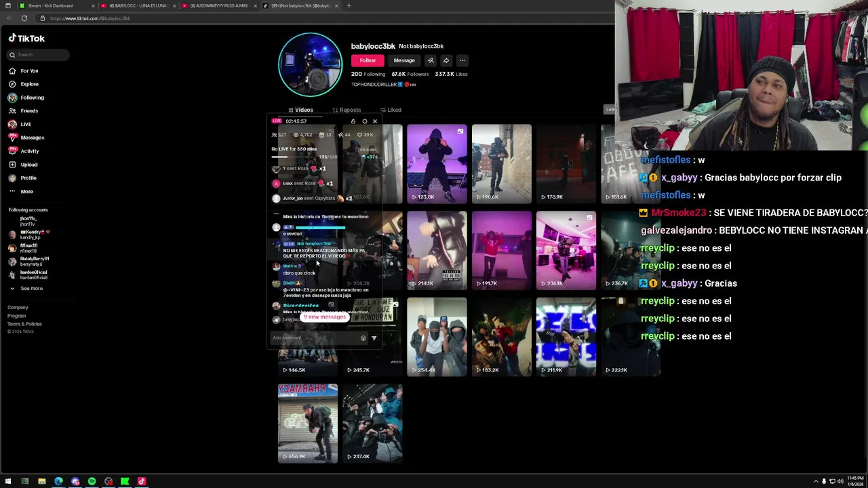Expand See more following accounts
This screenshot has height=488, width=868.
pyautogui.click(x=26, y=289)
